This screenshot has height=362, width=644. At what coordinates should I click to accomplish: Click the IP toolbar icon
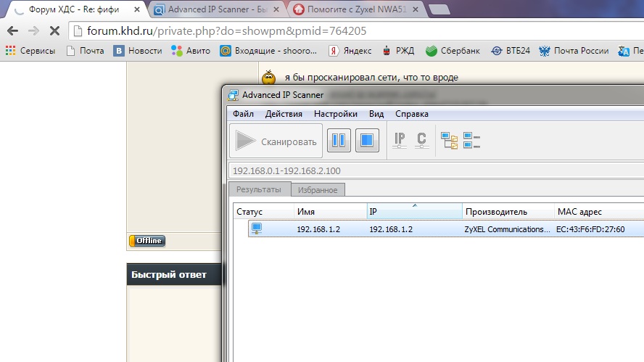400,141
